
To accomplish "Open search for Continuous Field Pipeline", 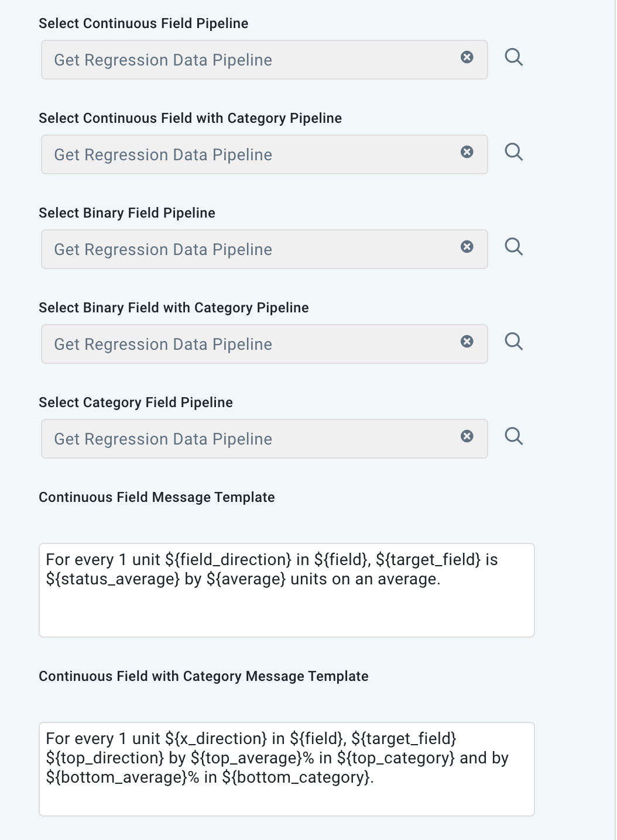I will point(515,57).
